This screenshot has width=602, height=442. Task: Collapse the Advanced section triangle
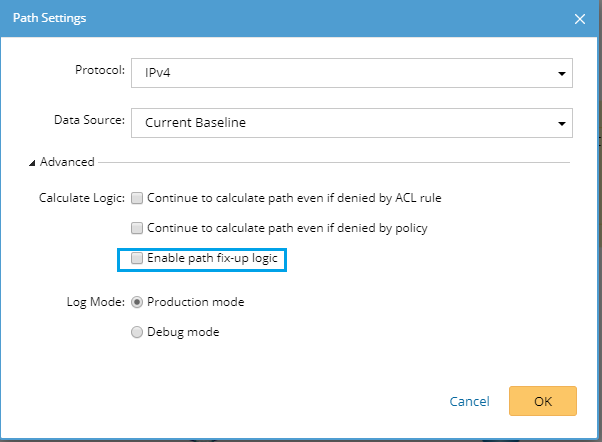[33, 162]
